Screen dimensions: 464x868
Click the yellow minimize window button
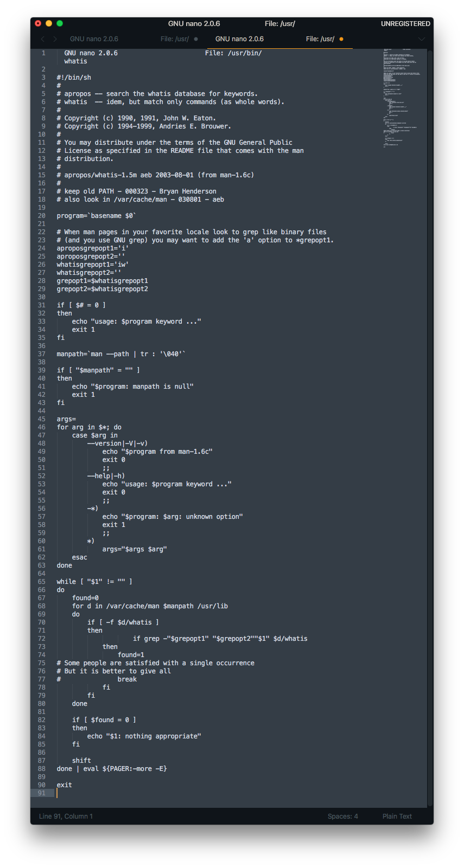pyautogui.click(x=49, y=23)
